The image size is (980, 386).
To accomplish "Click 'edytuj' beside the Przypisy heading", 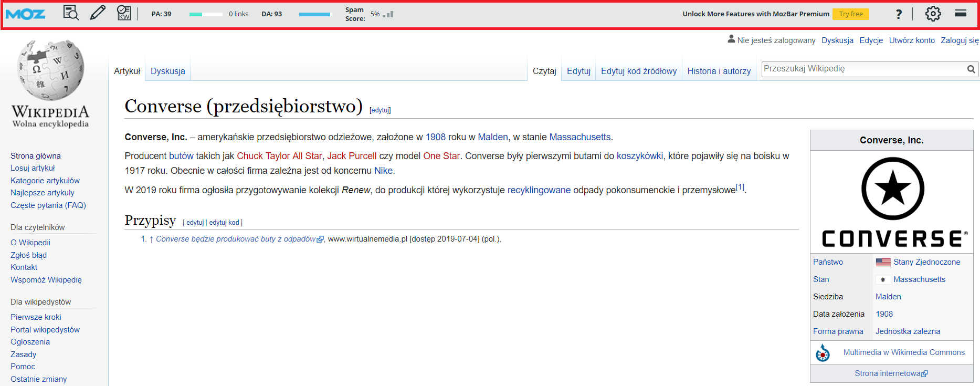I will 195,223.
